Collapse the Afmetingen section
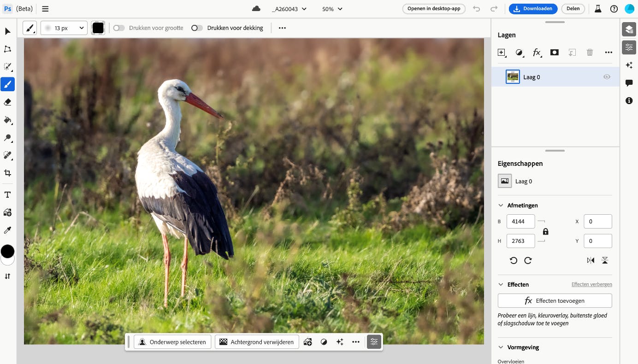The height and width of the screenshot is (364, 638). coord(501,205)
